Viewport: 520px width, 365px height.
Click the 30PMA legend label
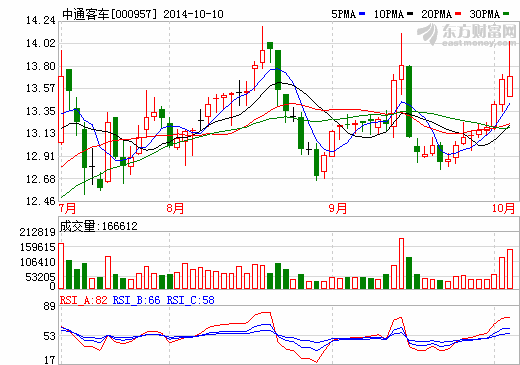[485, 14]
